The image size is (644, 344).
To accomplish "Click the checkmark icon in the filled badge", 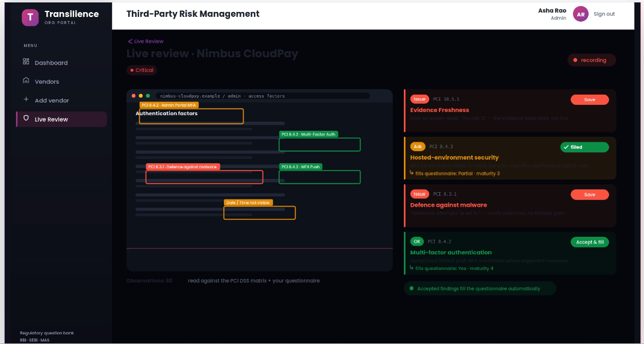I will 566,147.
